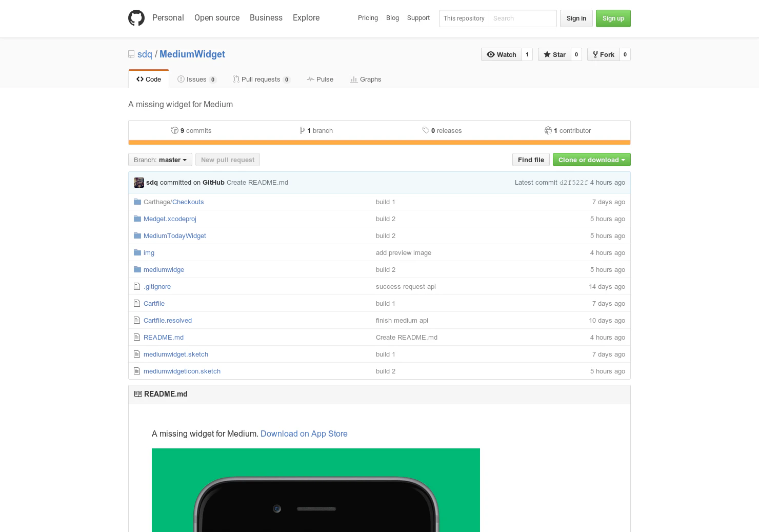The width and height of the screenshot is (759, 532).
Task: Open the This repository search scope selector
Action: click(x=464, y=18)
